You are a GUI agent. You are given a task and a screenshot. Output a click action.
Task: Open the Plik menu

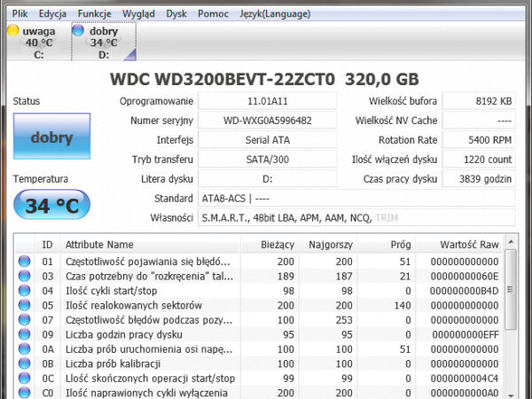[x=20, y=14]
